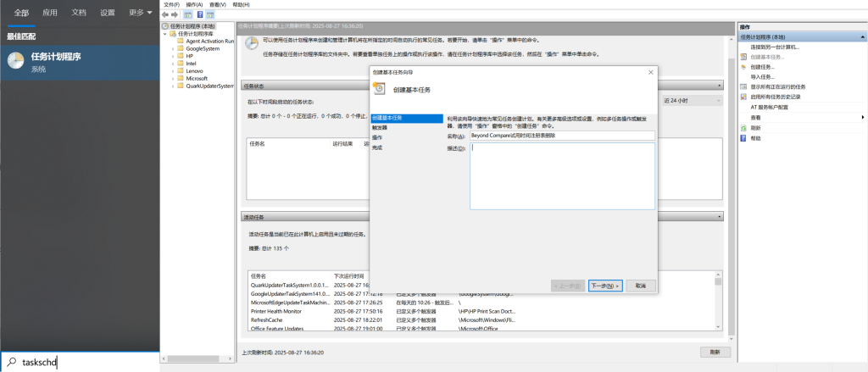Viewport: 868px width, 372px height.
Task: Toggle the show/hide action pane toolbar icon
Action: [210, 15]
